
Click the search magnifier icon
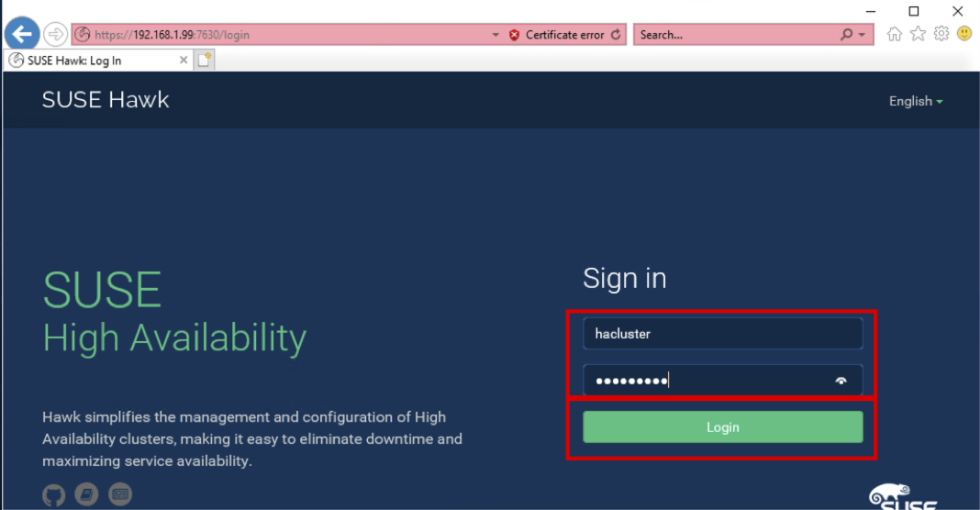coord(846,35)
